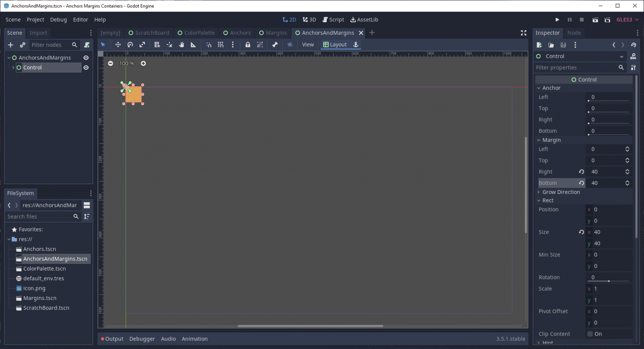Open the node's documentation via DOC icon
The height and width of the screenshot is (349, 644).
click(634, 56)
